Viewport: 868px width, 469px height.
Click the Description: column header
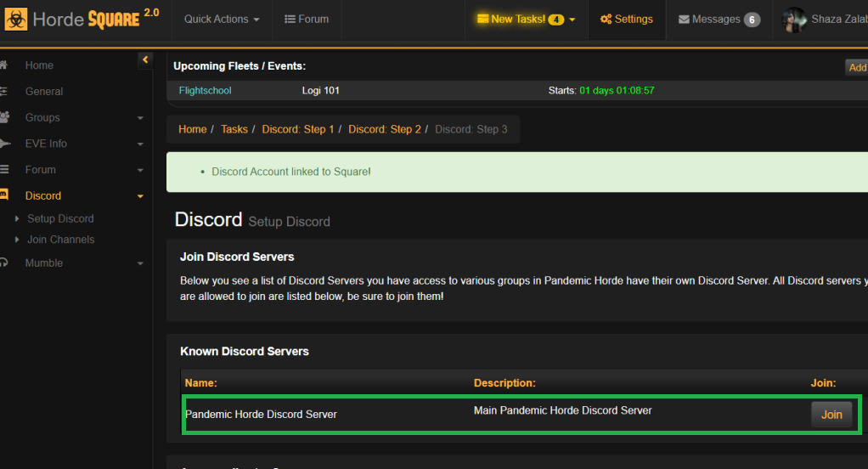pos(504,383)
